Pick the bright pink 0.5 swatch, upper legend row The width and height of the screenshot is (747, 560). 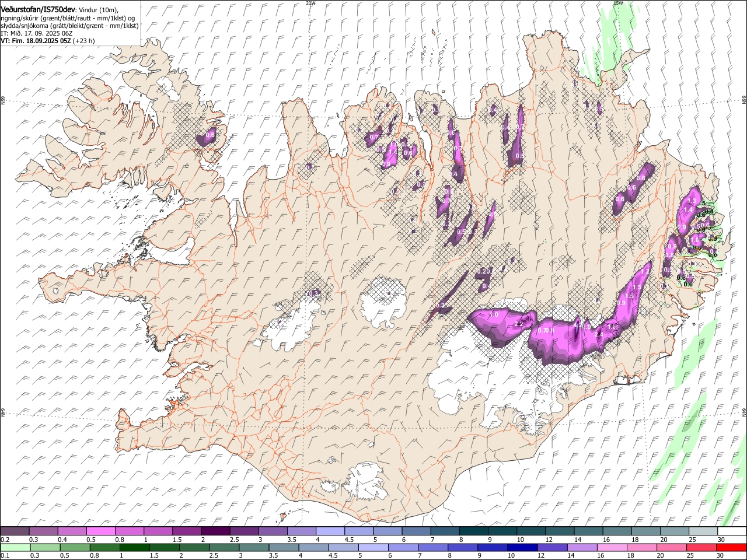tap(100, 531)
